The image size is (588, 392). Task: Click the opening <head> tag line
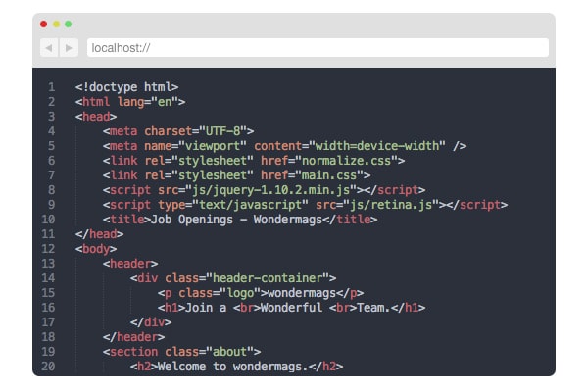pos(96,117)
